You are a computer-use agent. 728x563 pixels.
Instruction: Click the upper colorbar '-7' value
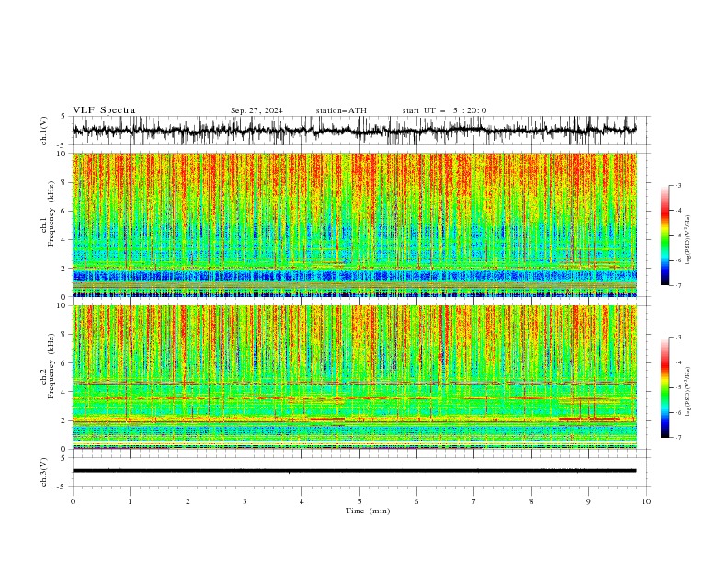click(678, 286)
